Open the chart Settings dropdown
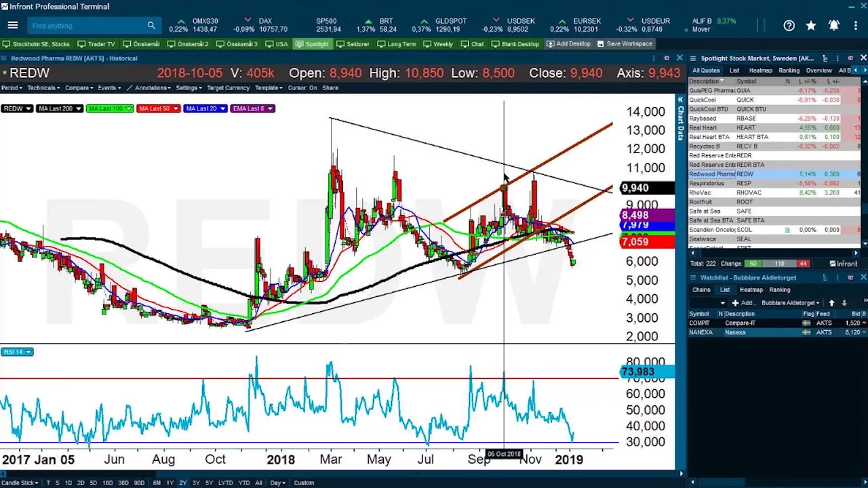Screen dimensions: 868x488 click(189, 88)
